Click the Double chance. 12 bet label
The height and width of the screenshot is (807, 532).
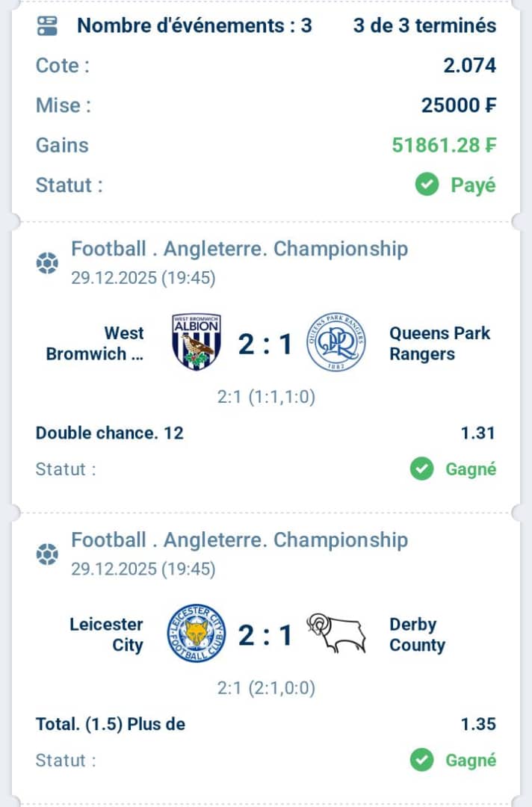click(x=109, y=433)
